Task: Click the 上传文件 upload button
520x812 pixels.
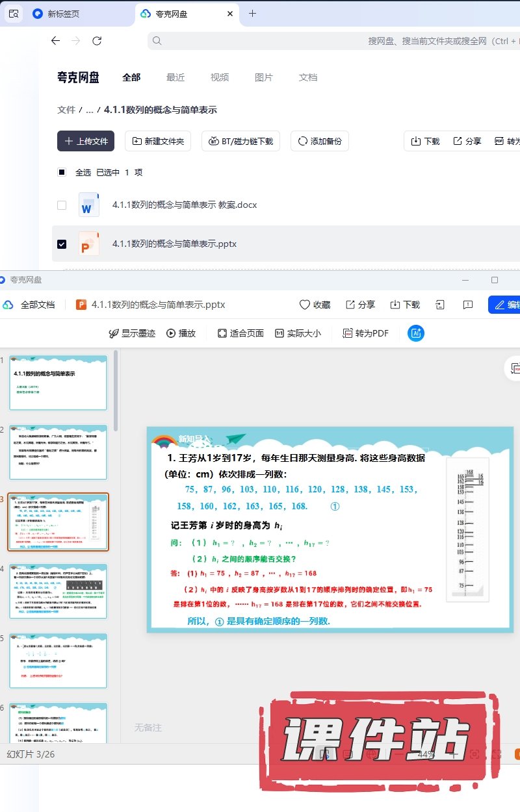Action: 86,141
